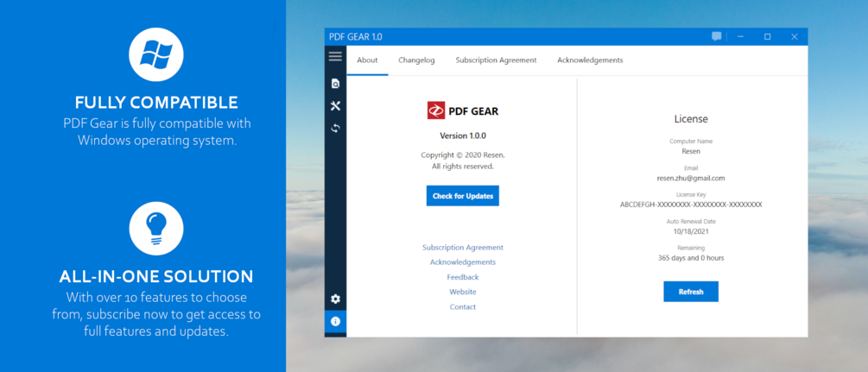
Task: Open the hamburger menu in PDF Gear sidebar
Action: click(335, 56)
